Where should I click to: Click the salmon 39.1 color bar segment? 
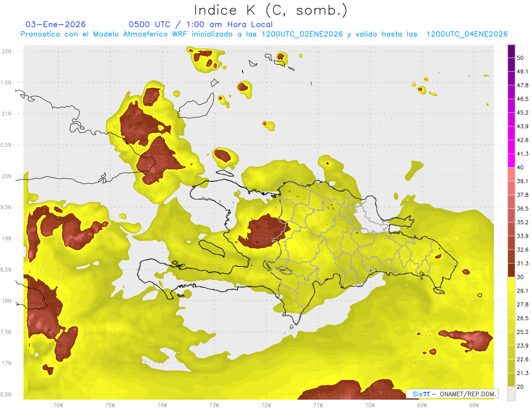[511, 174]
